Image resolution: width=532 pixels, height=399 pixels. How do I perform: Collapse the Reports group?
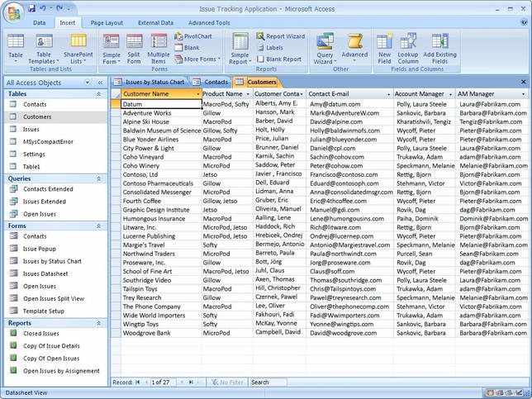click(x=98, y=323)
